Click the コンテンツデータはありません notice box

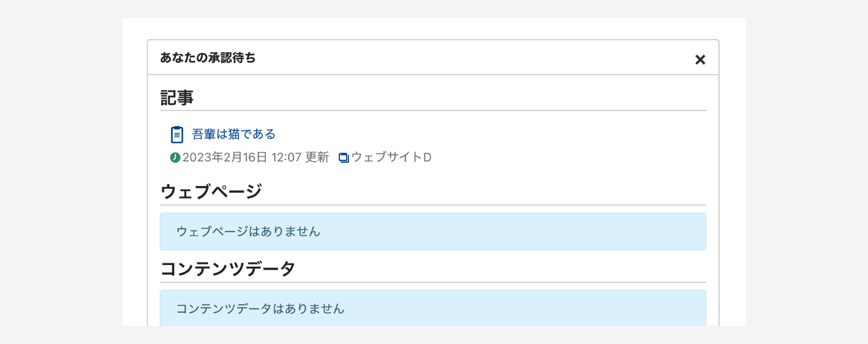click(432, 308)
